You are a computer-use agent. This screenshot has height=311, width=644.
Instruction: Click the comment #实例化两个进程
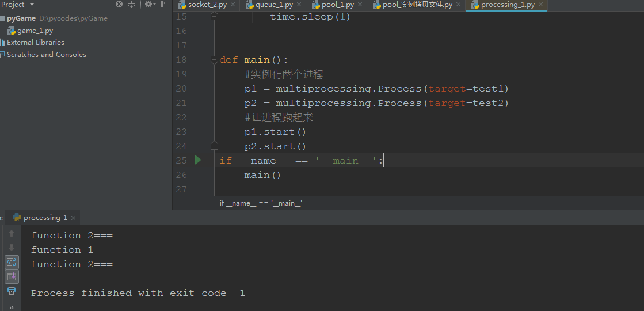[284, 74]
